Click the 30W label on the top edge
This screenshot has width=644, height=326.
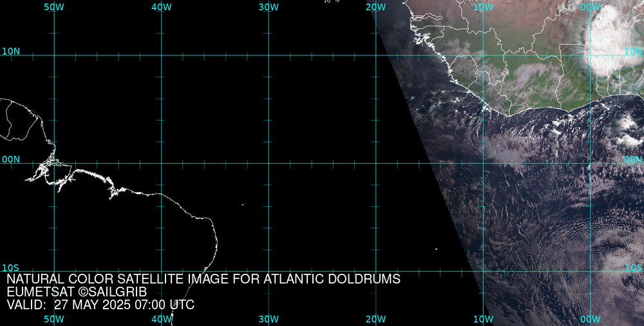[269, 7]
